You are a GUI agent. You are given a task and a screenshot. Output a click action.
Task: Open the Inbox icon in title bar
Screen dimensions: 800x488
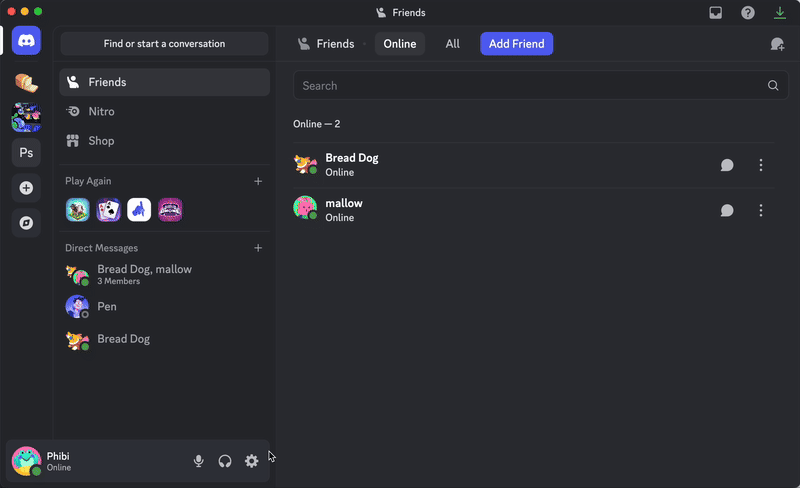tap(716, 13)
